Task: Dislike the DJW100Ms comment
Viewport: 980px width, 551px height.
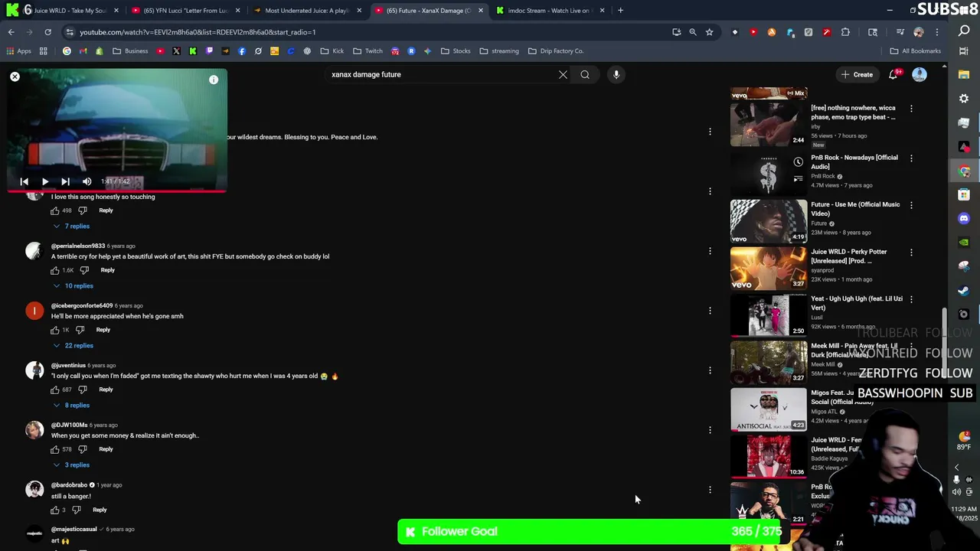Action: [x=83, y=449]
